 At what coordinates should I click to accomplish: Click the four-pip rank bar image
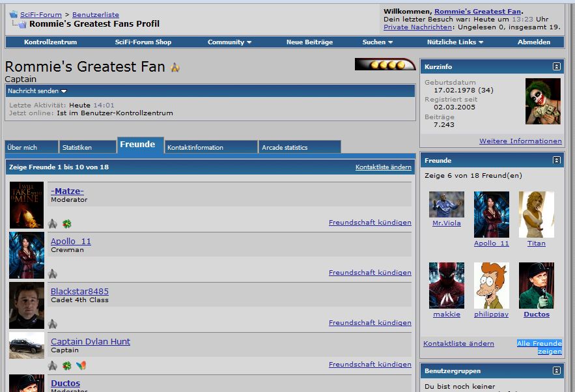(x=385, y=64)
